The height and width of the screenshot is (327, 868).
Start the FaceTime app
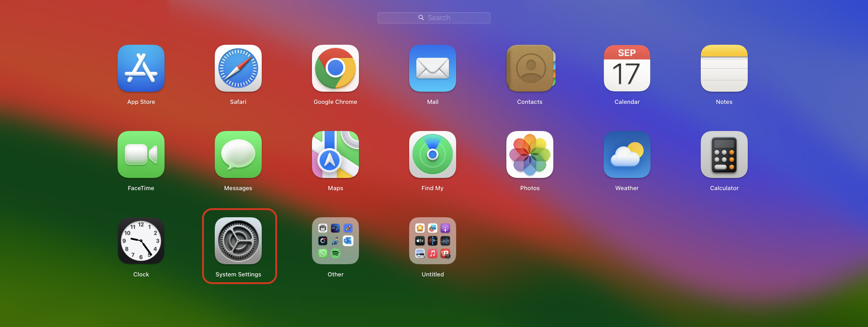tap(141, 154)
